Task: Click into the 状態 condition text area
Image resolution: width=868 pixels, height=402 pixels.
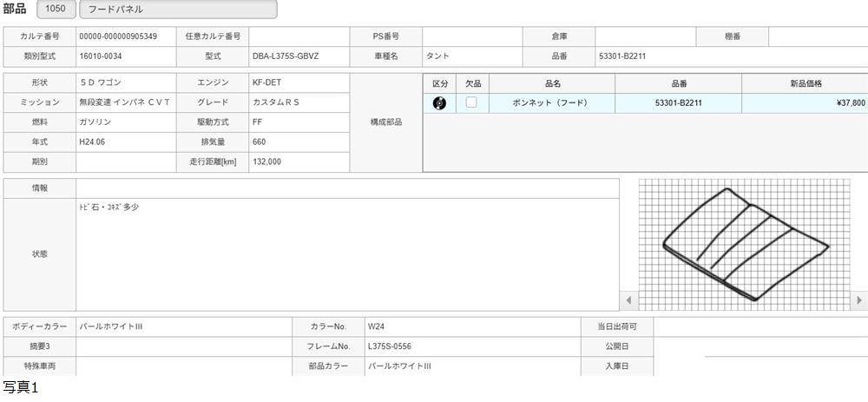Action: tap(347, 254)
